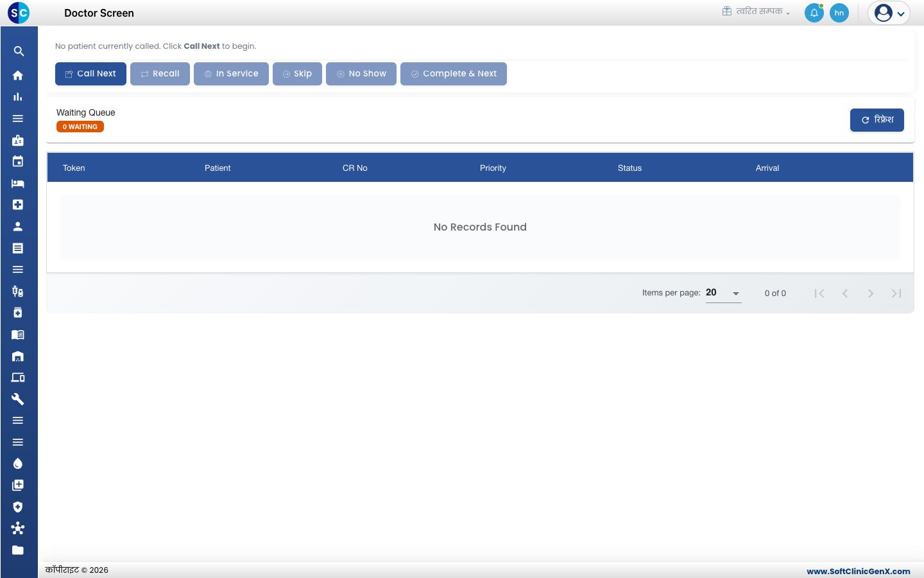Screen dimensions: 924x578
Task: Select the folder icon in the sidebar
Action: (18, 550)
